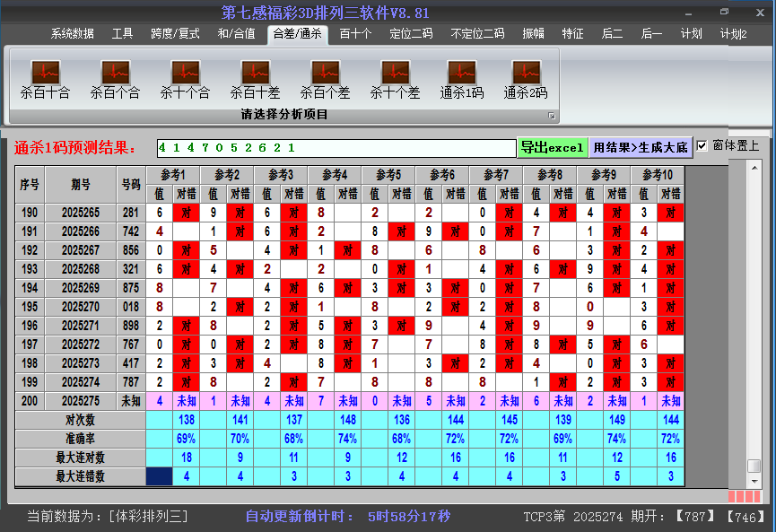776x532 pixels.
Task: Click the scrollbar down arrow
Action: [754, 480]
